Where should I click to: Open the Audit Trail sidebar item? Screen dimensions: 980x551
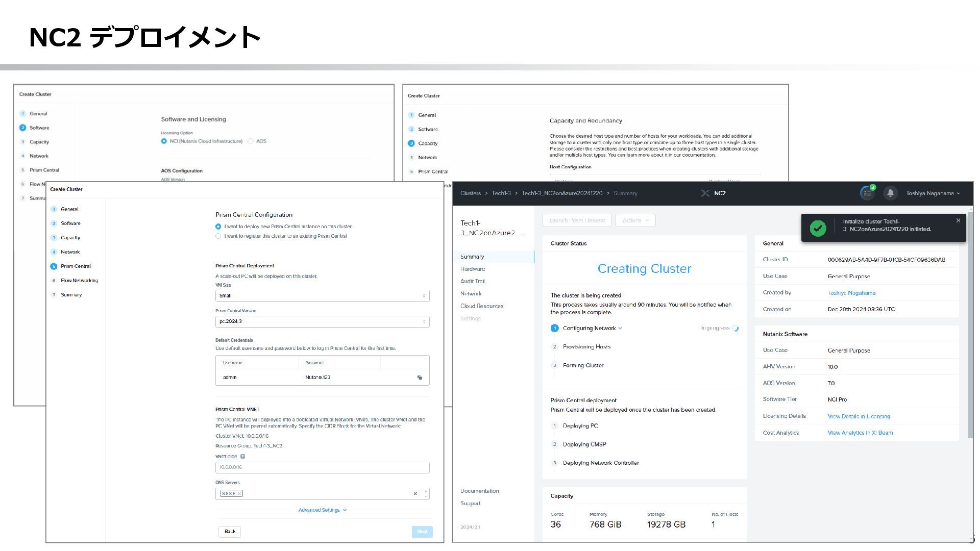point(473,281)
